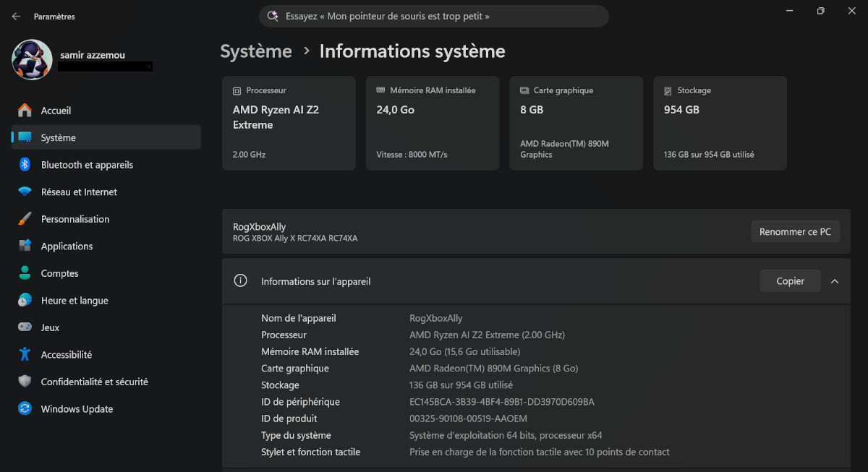Click the Stylet et fonction tactile label
The height and width of the screenshot is (472, 868).
[310, 452]
